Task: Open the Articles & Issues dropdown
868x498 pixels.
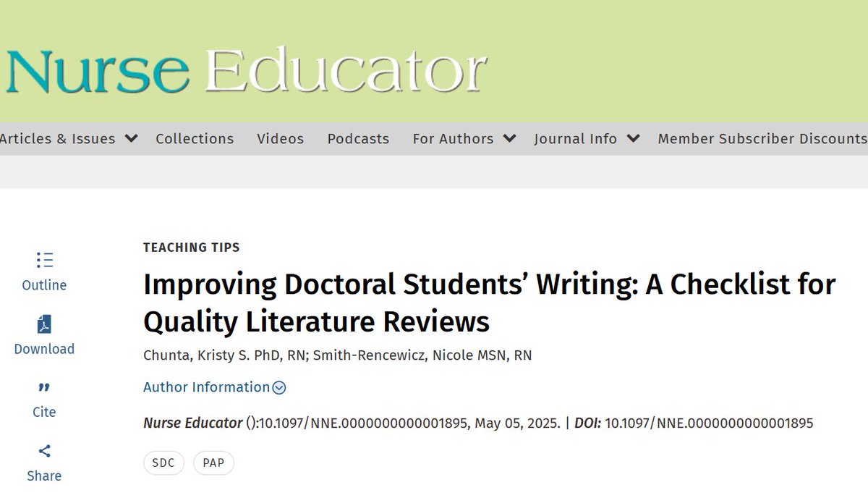Action: coord(69,138)
